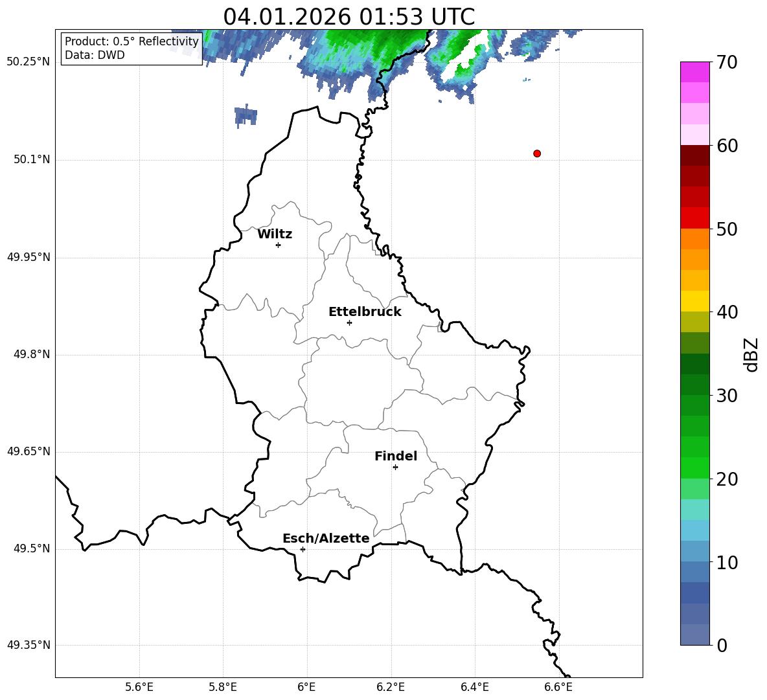Click the 0 tick label on colorbar
The width and height of the screenshot is (767, 700).
[722, 645]
